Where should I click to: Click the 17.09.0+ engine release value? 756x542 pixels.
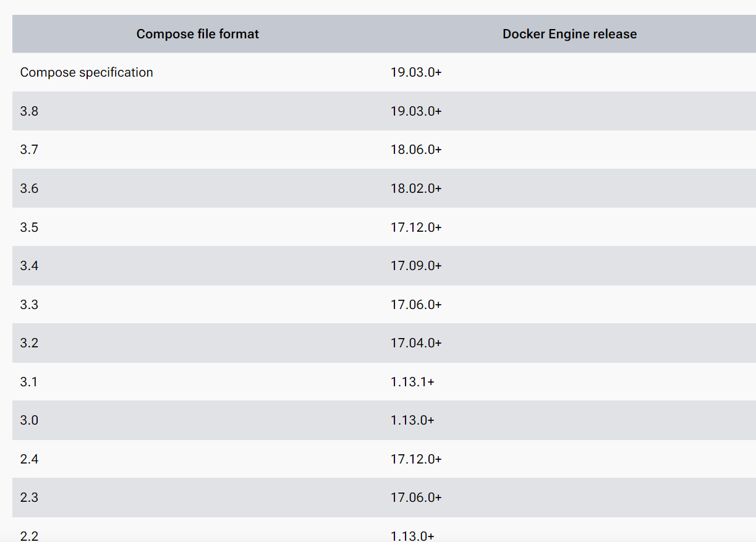coord(416,266)
